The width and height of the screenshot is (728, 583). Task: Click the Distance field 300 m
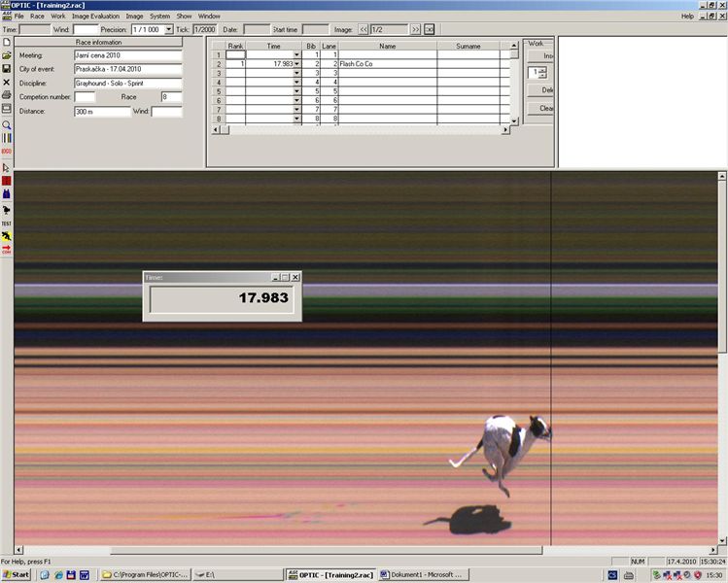[102, 112]
